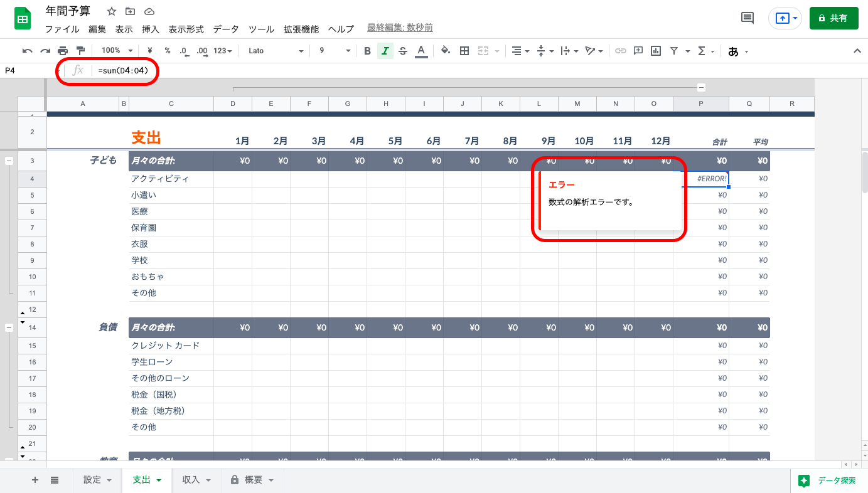
Task: Open the ヘルプ menu
Action: point(341,29)
